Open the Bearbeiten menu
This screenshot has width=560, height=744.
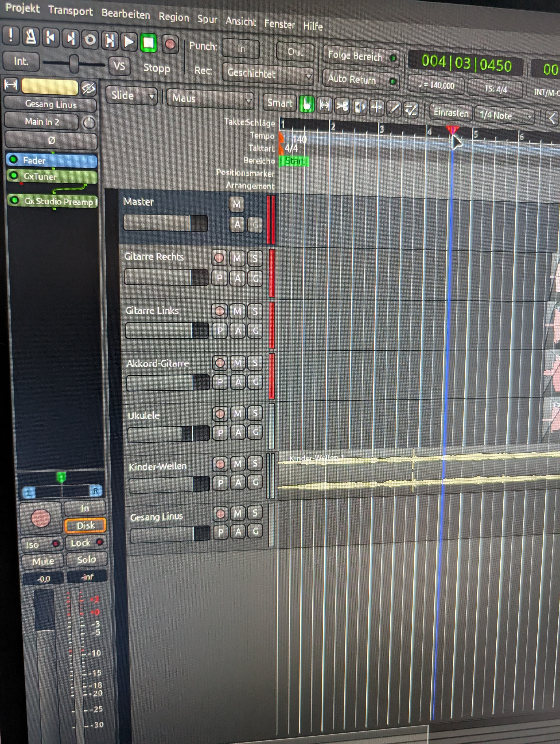[126, 14]
